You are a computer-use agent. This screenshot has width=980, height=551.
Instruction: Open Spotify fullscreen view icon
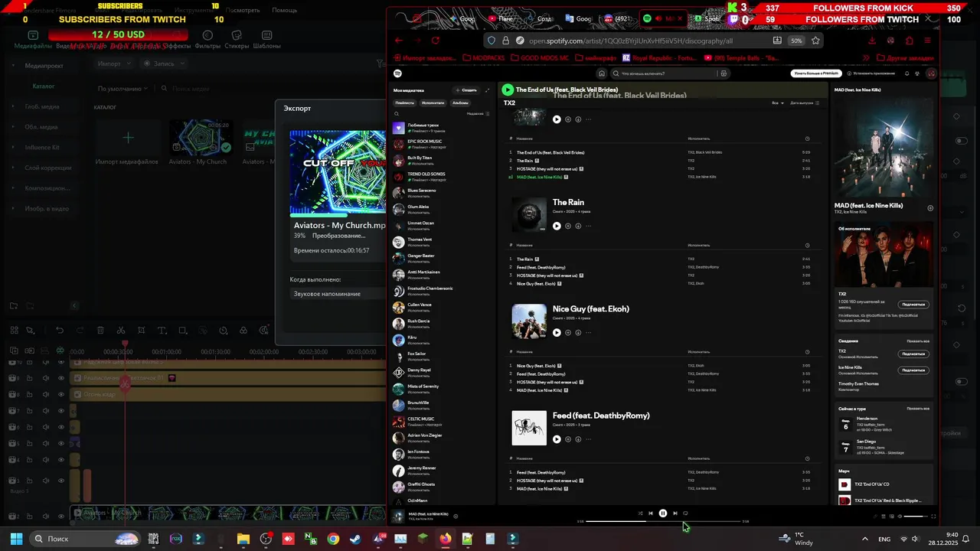coord(933,517)
